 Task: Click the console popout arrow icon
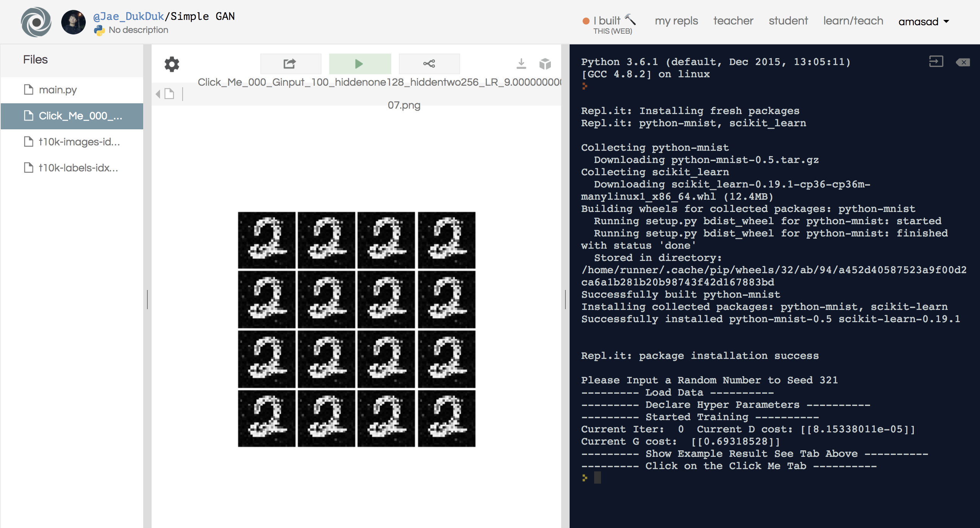click(936, 62)
